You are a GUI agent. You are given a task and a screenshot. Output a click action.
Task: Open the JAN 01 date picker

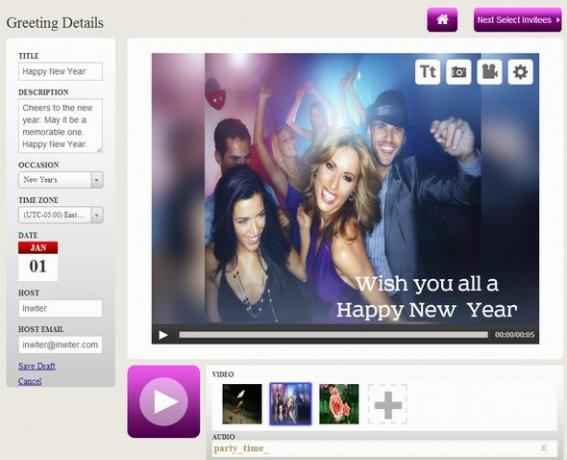pyautogui.click(x=38, y=261)
